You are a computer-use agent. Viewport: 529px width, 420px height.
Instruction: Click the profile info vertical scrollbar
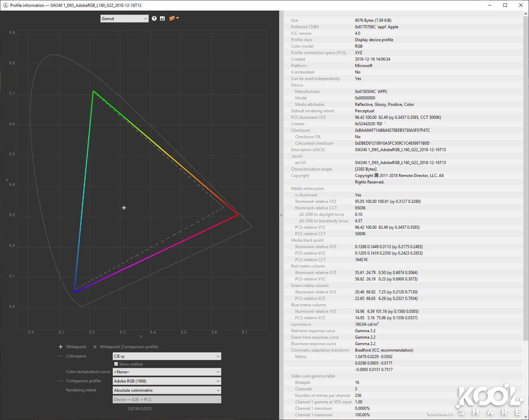point(526,170)
